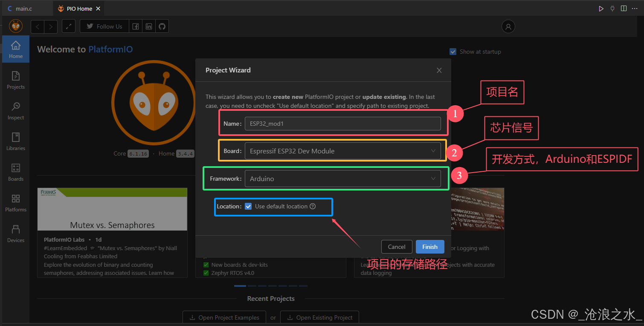Switch to the PIO Home tab

click(79, 9)
